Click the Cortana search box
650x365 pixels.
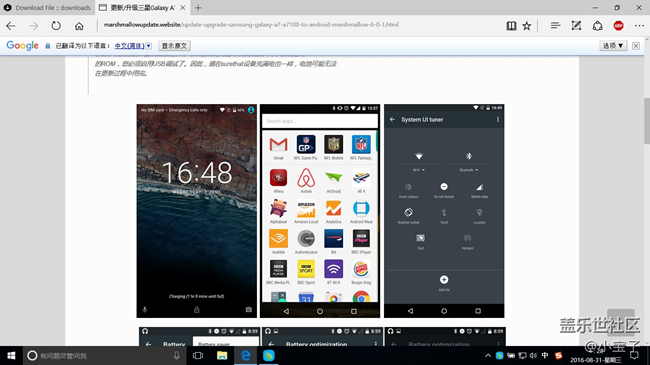(104, 355)
